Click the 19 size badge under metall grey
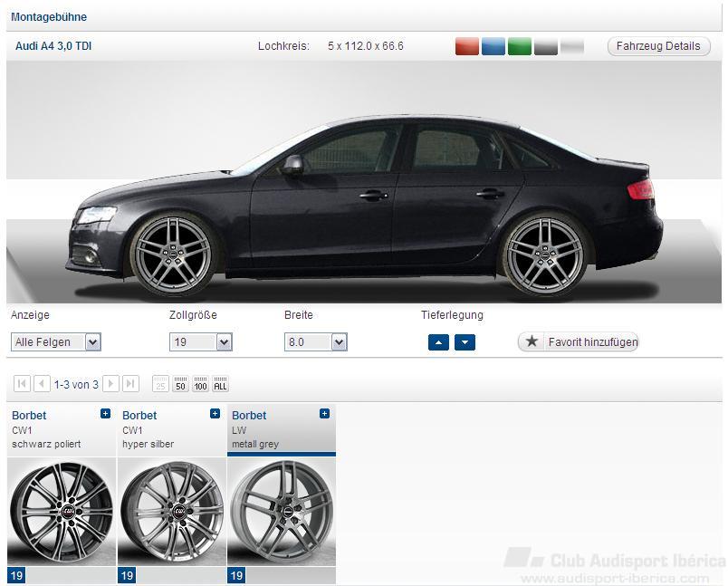This screenshot has width=728, height=586. (236, 576)
